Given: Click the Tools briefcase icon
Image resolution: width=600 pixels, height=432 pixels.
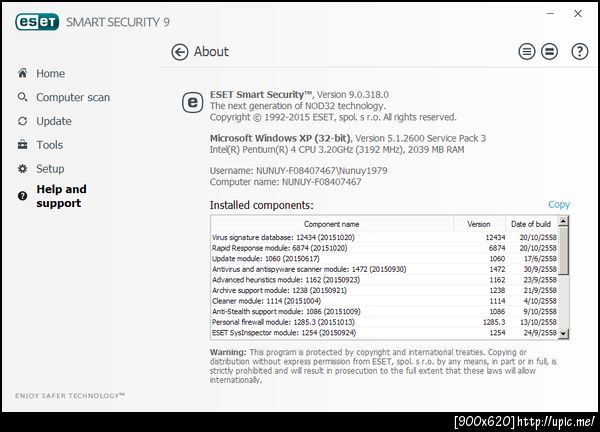Looking at the screenshot, I should pos(23,145).
